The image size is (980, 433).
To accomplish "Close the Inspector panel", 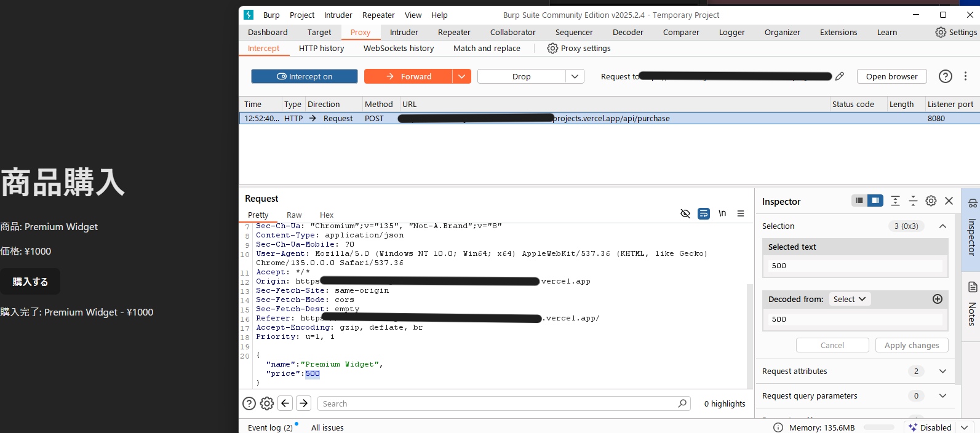I will tap(949, 201).
